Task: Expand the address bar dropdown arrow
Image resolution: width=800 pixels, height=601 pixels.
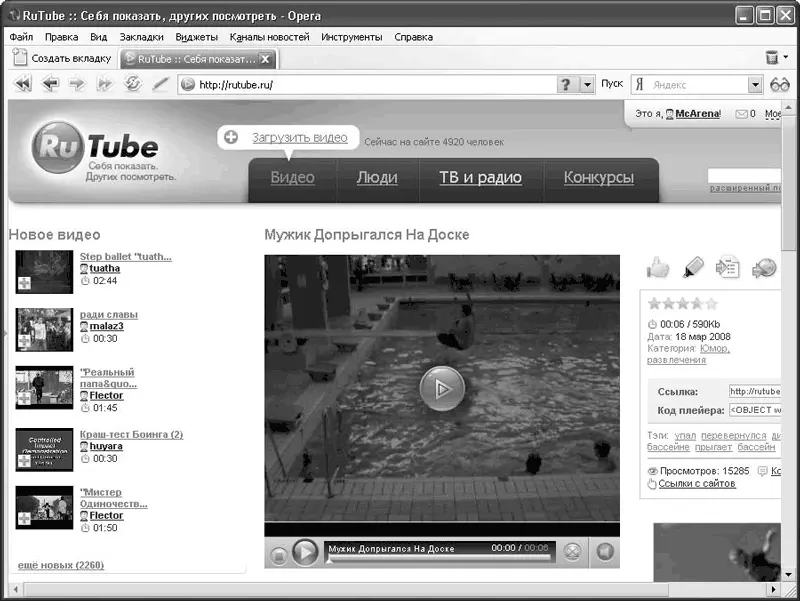Action: pyautogui.click(x=588, y=85)
